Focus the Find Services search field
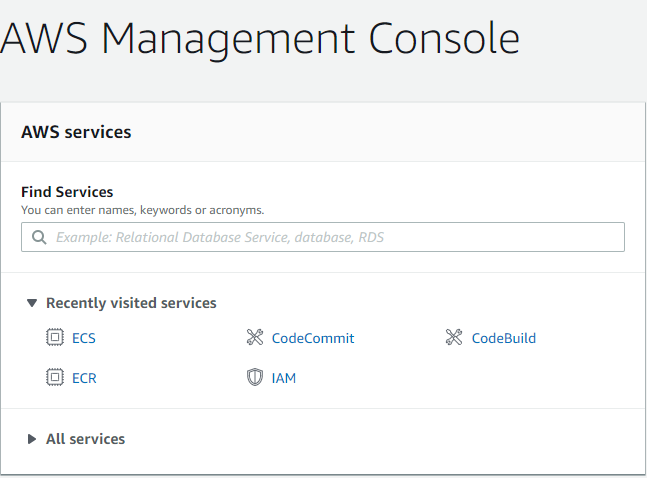This screenshot has height=478, width=647. pos(323,237)
